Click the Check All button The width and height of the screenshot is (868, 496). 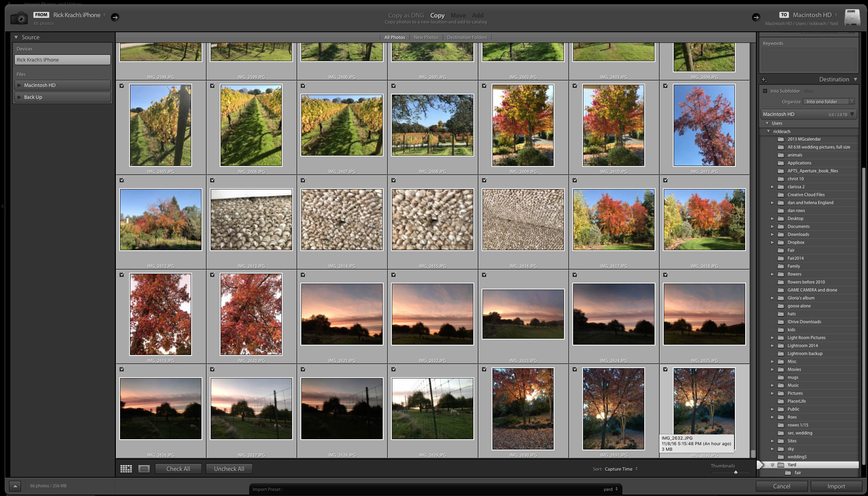(178, 469)
